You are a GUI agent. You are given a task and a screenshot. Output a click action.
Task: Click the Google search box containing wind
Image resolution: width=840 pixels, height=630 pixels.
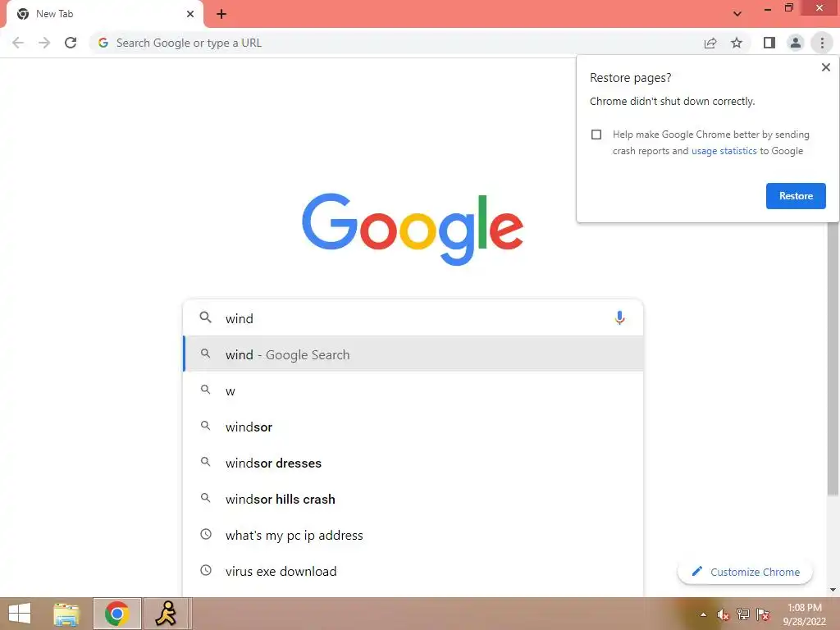[x=413, y=318]
